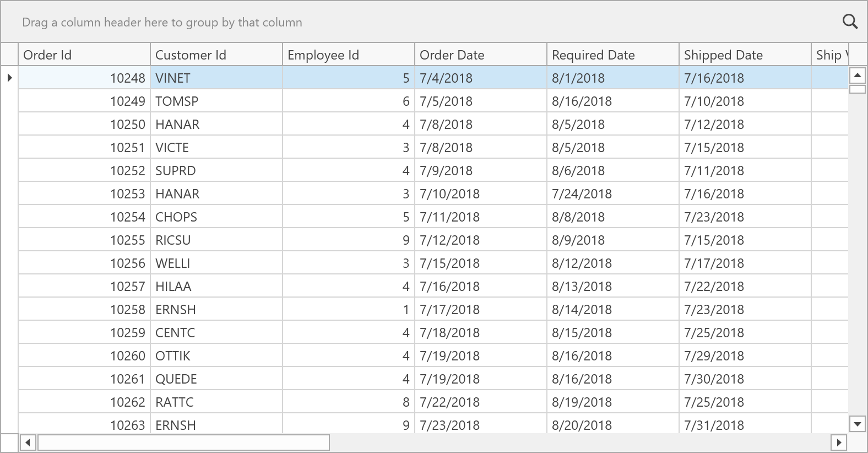Click the horizontal scrollbar thumb

pyautogui.click(x=183, y=442)
